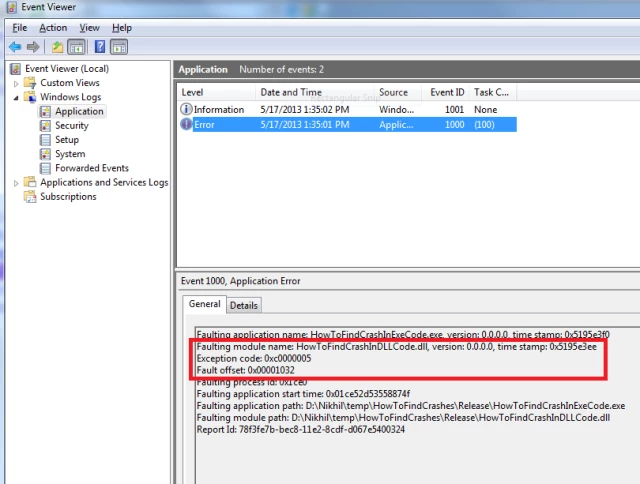Click the Windows Logs folder icon
The image size is (640, 484).
click(30, 97)
